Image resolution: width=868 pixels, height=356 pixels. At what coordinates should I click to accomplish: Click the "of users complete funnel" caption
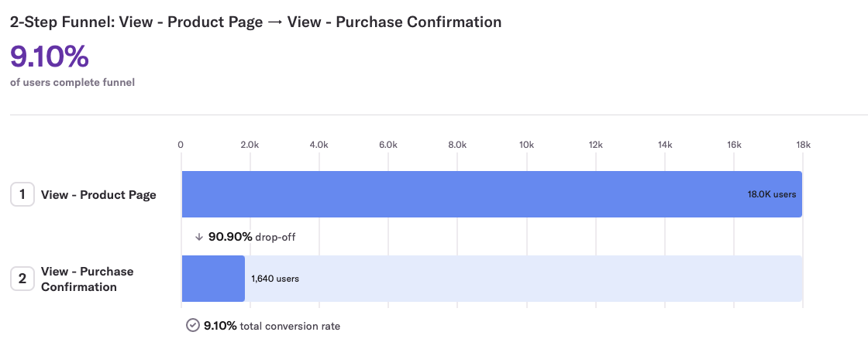click(72, 82)
